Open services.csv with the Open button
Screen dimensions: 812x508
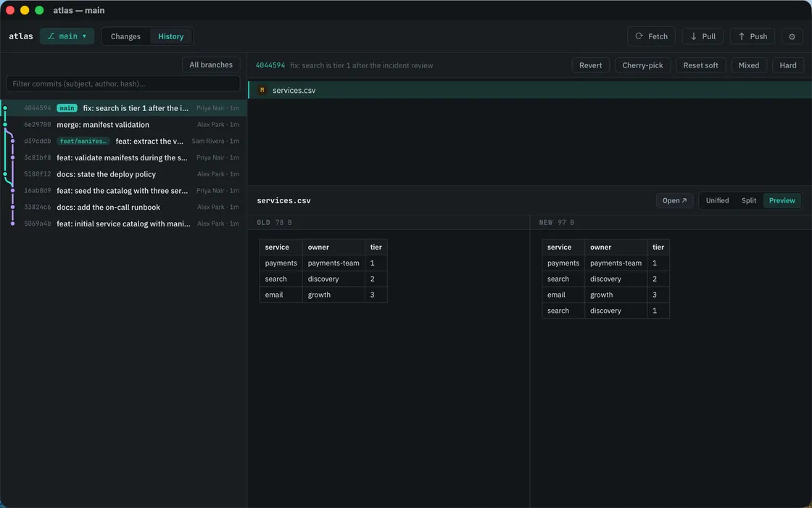click(x=674, y=200)
